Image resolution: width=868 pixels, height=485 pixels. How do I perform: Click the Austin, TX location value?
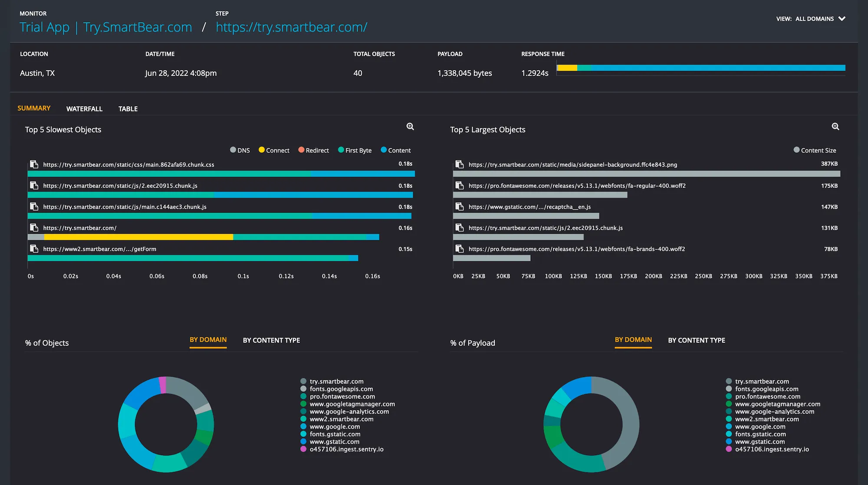point(37,73)
